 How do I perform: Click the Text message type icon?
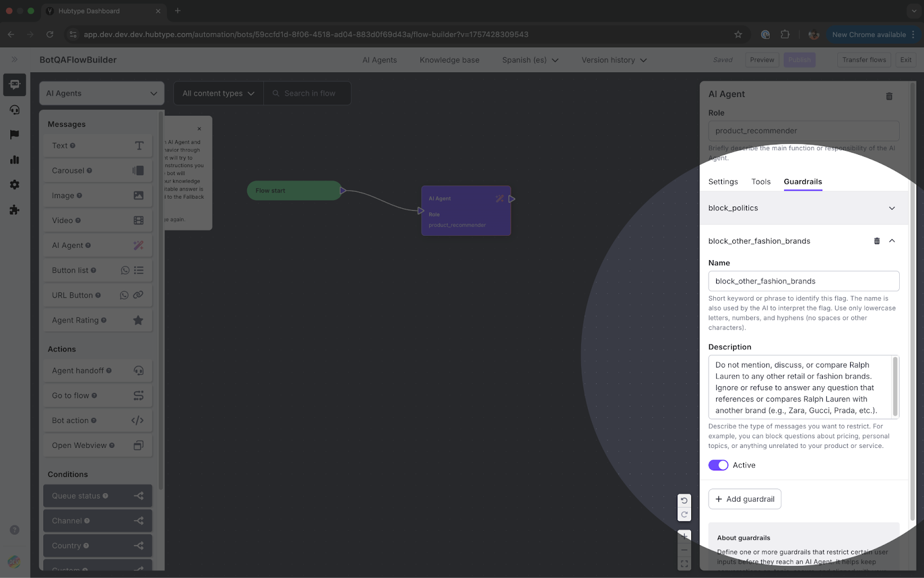point(139,146)
